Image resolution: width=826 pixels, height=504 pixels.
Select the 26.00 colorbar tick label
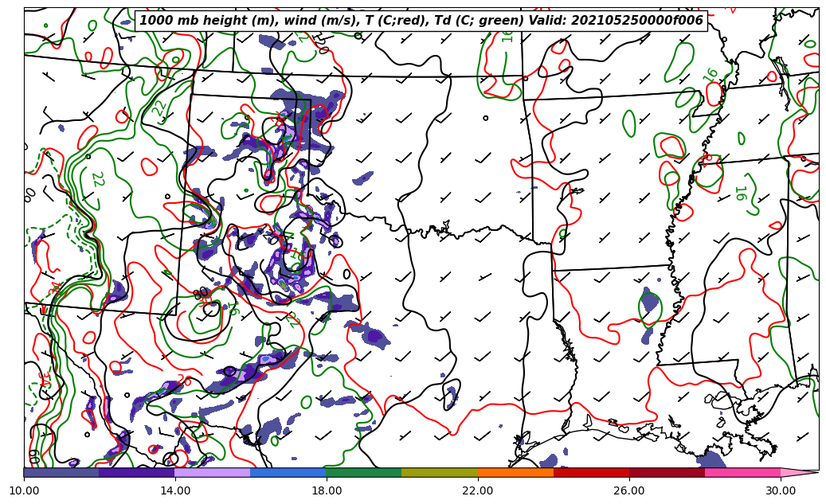pos(629,490)
